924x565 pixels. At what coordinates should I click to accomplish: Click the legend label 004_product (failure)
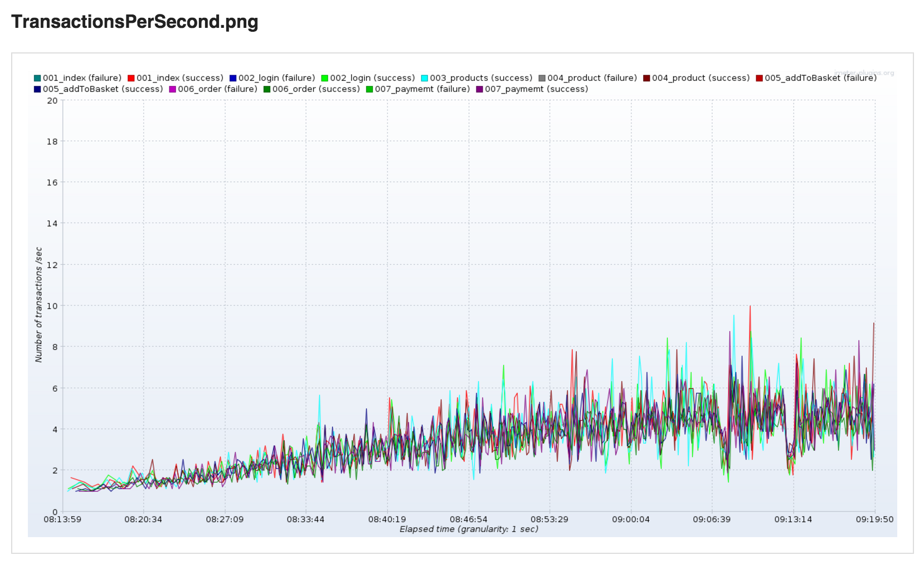click(592, 78)
